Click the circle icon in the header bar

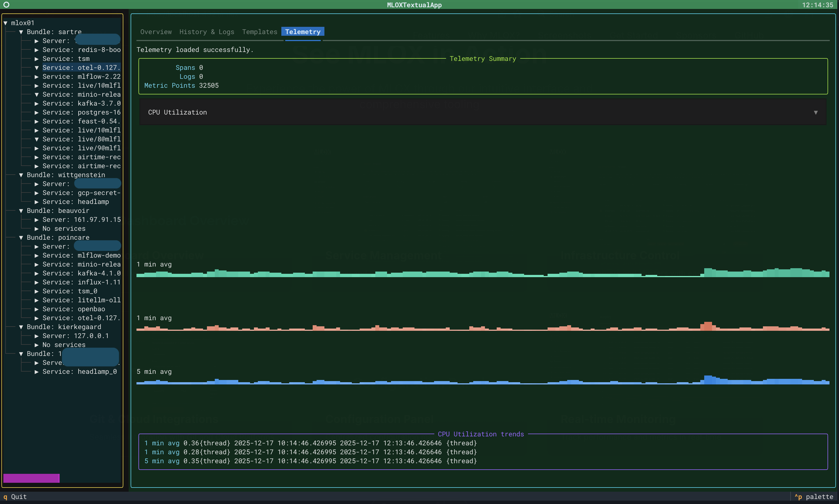6,5
